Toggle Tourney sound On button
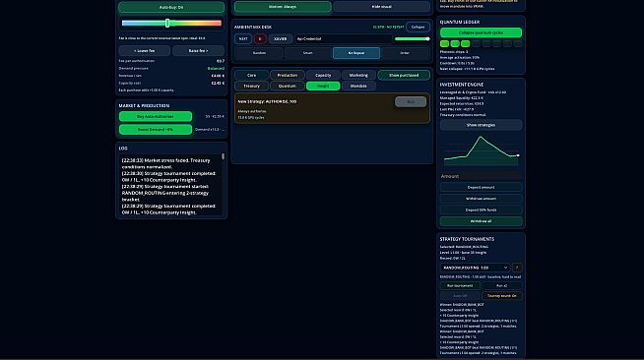Image resolution: width=644 pixels, height=360 pixels. [x=501, y=296]
